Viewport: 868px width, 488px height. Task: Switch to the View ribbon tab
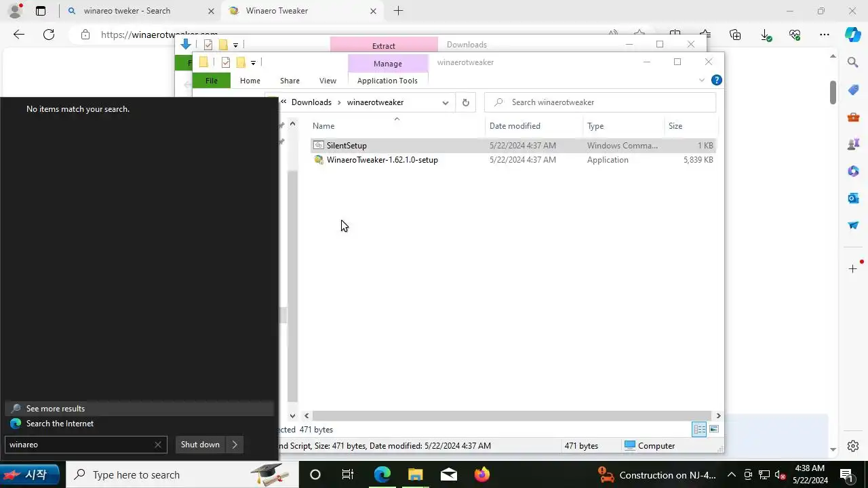coord(328,81)
